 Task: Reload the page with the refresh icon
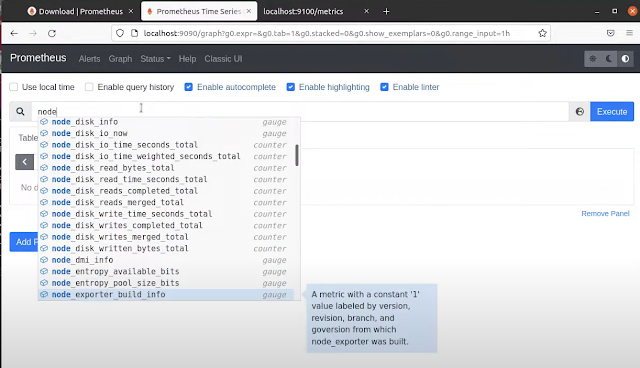tap(52, 33)
